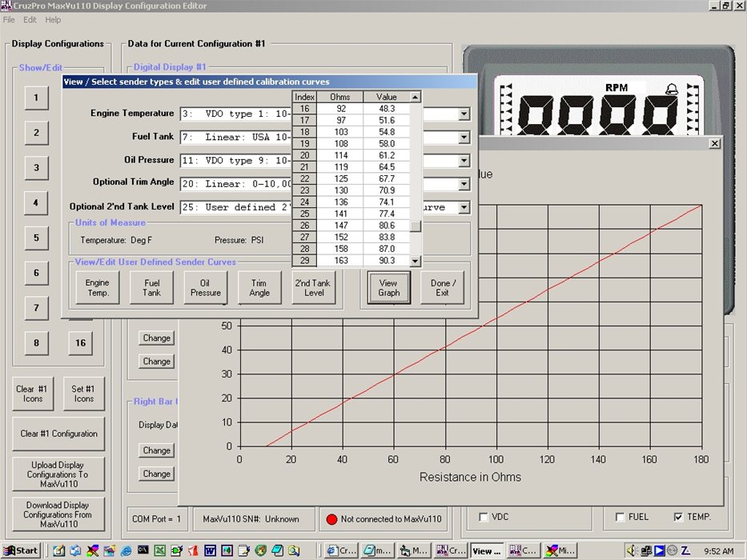
Task: Click the Fuel Tank combo box text
Action: pyautogui.click(x=235, y=138)
